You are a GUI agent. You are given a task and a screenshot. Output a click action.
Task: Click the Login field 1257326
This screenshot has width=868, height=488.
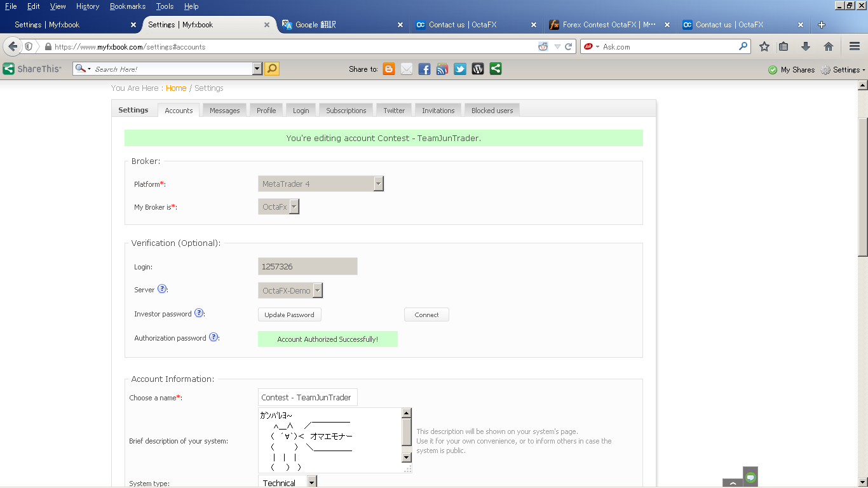tap(308, 266)
